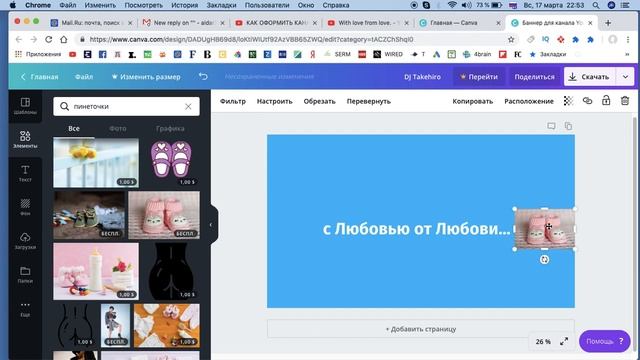Click the browser reload icon
The image size is (640, 360).
[x=49, y=39]
